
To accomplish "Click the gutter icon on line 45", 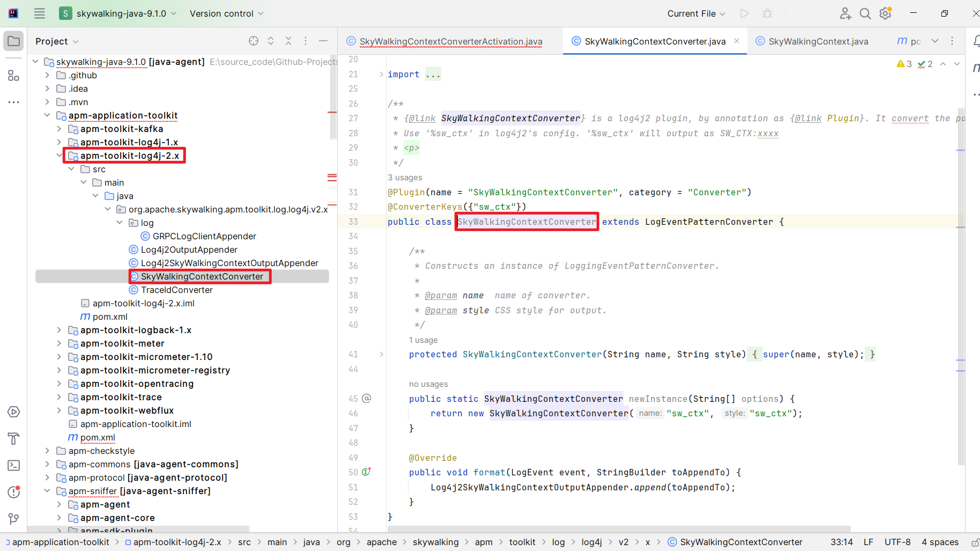I will point(367,398).
